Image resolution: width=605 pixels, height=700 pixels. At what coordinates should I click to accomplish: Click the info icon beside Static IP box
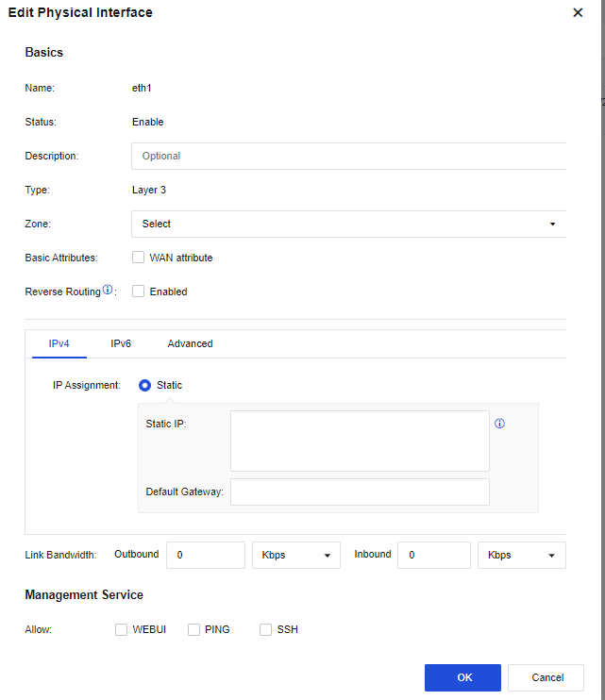[499, 424]
